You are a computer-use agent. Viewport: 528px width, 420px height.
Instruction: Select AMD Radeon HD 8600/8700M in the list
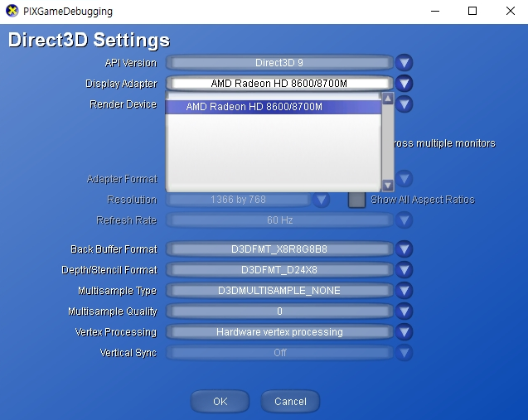point(273,107)
